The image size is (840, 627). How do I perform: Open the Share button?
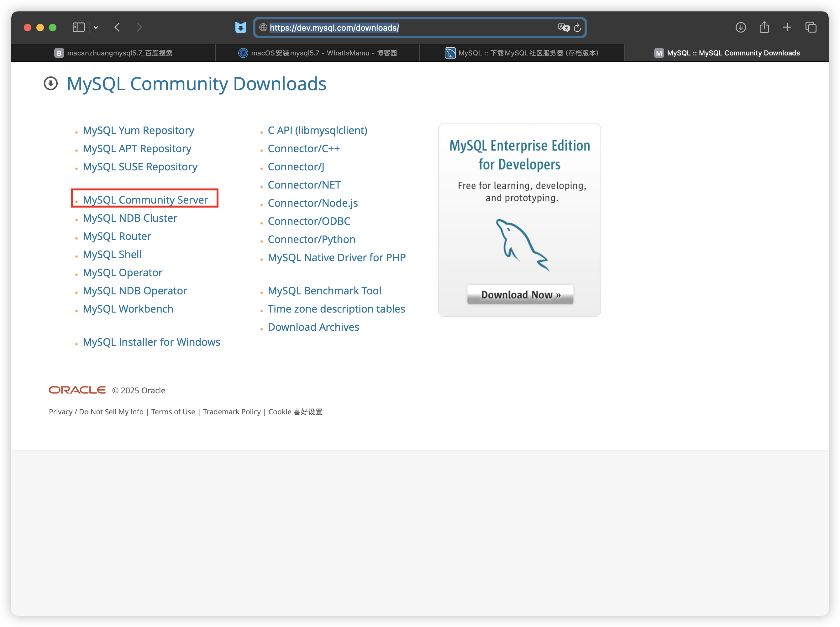[x=764, y=27]
